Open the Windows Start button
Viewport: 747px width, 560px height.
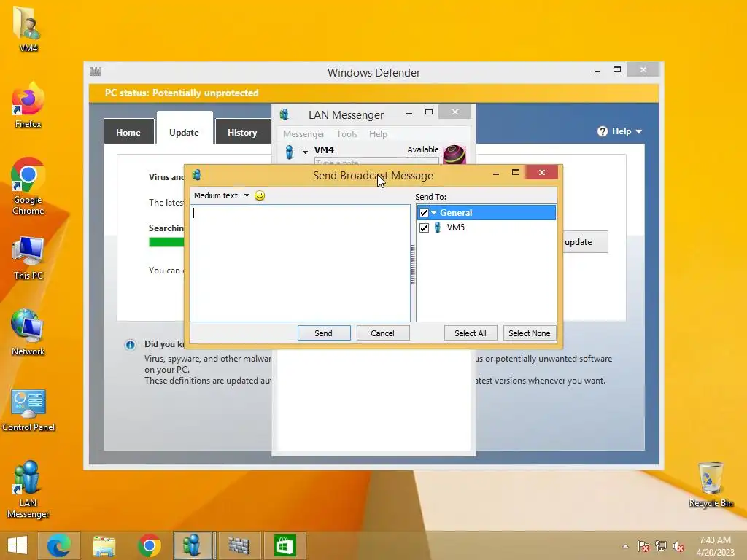[x=18, y=545]
